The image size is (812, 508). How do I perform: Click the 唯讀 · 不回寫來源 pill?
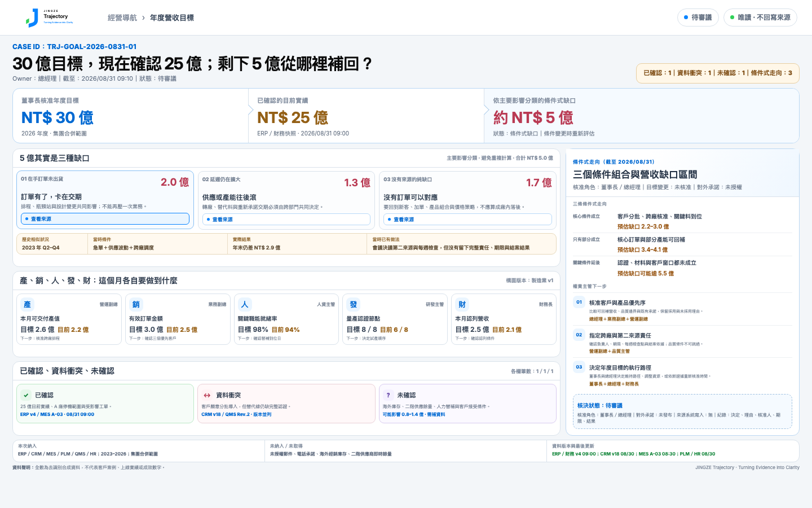[x=760, y=17]
